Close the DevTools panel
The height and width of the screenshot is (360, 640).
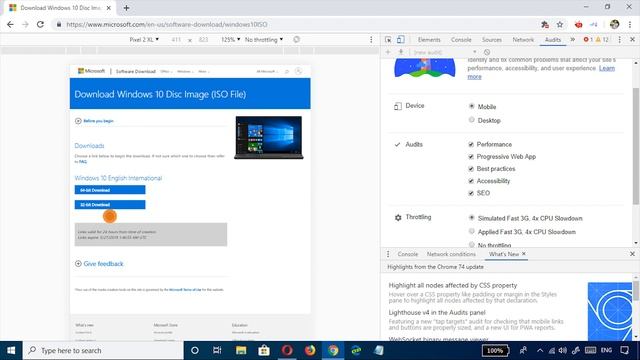coord(632,40)
